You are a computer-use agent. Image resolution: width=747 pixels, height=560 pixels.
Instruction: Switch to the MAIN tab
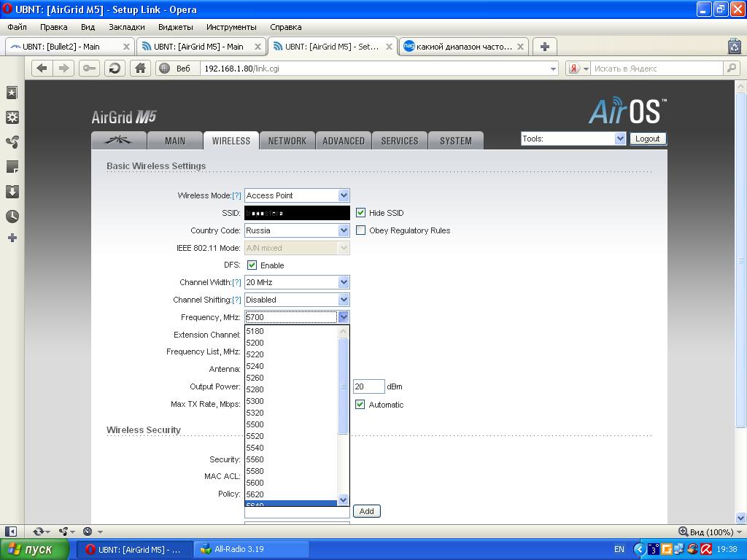[x=175, y=141]
